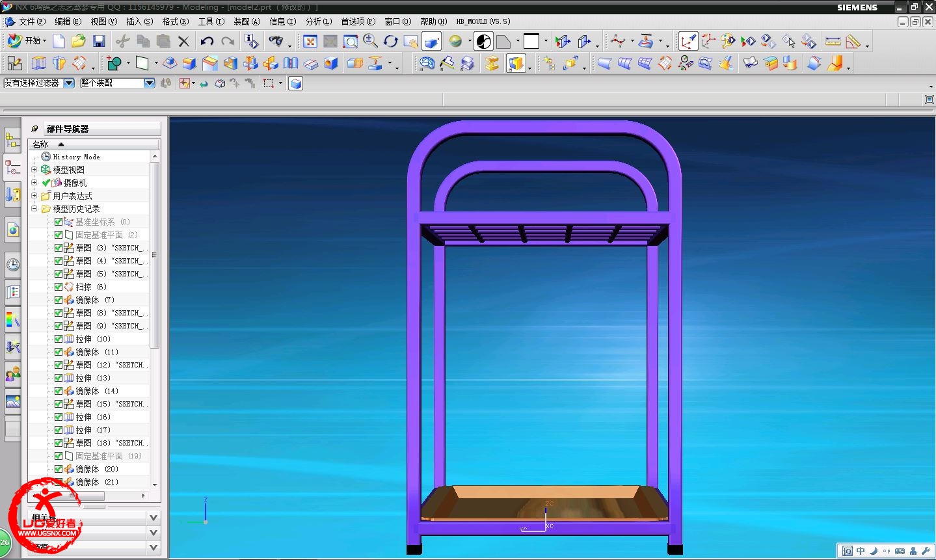The height and width of the screenshot is (560, 936).
Task: Click the Datum plane icon
Action: (142, 63)
